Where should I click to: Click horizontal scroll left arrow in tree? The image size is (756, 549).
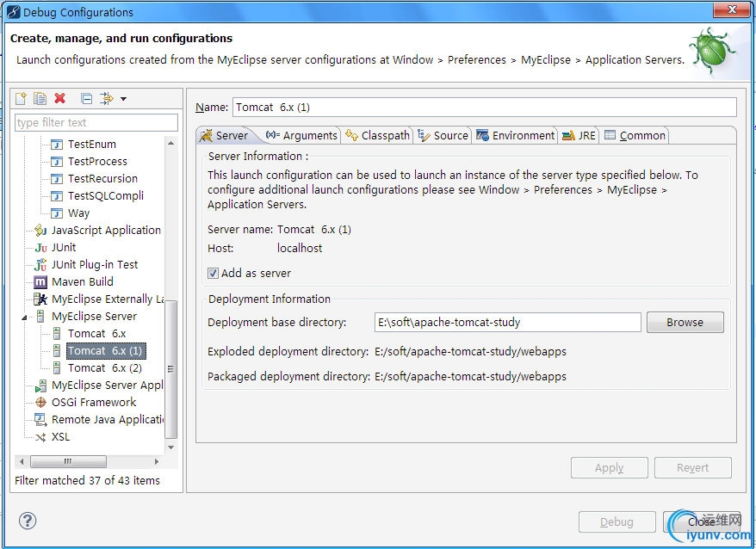[x=22, y=462]
